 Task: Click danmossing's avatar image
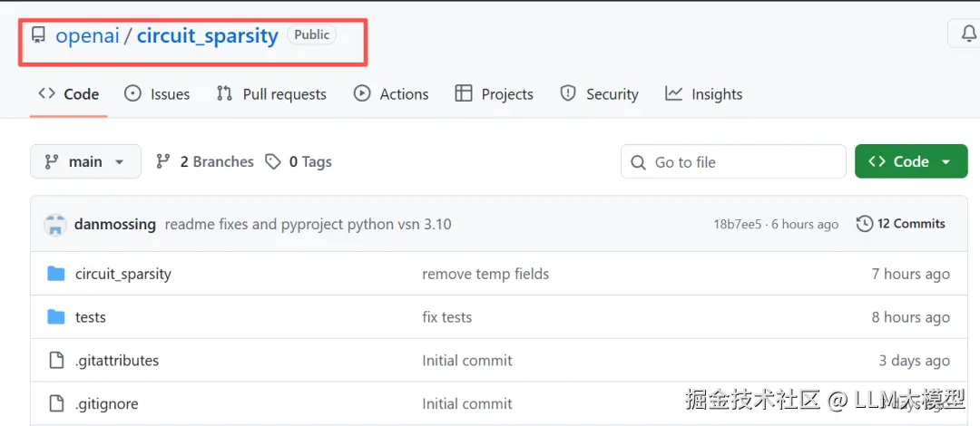coord(55,224)
